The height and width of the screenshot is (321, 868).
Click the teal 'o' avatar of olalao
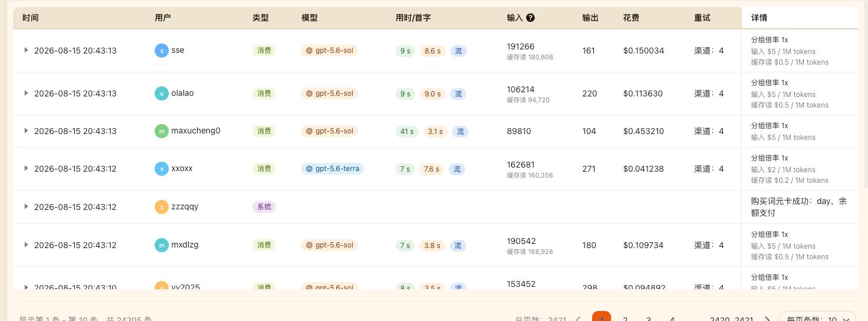162,93
